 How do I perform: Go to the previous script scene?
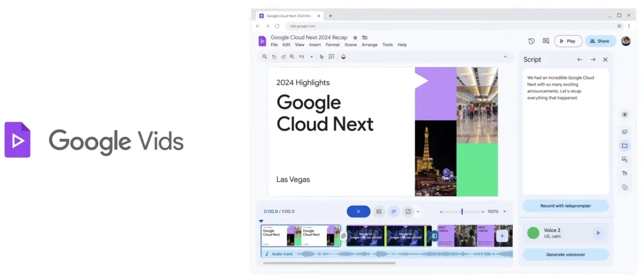coord(580,60)
